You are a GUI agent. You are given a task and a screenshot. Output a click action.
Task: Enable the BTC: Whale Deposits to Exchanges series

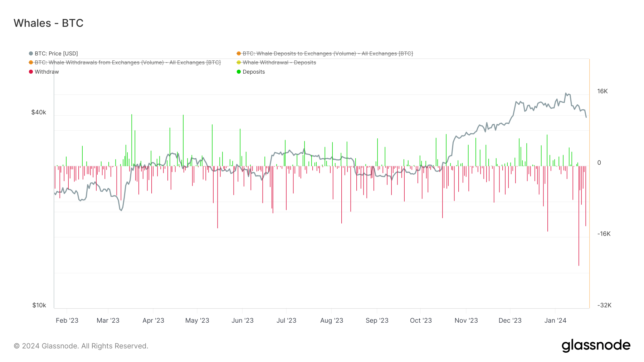(327, 53)
